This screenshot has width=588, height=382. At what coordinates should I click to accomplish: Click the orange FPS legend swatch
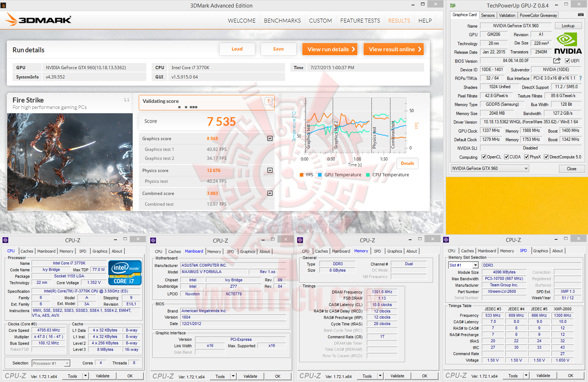pyautogui.click(x=302, y=175)
